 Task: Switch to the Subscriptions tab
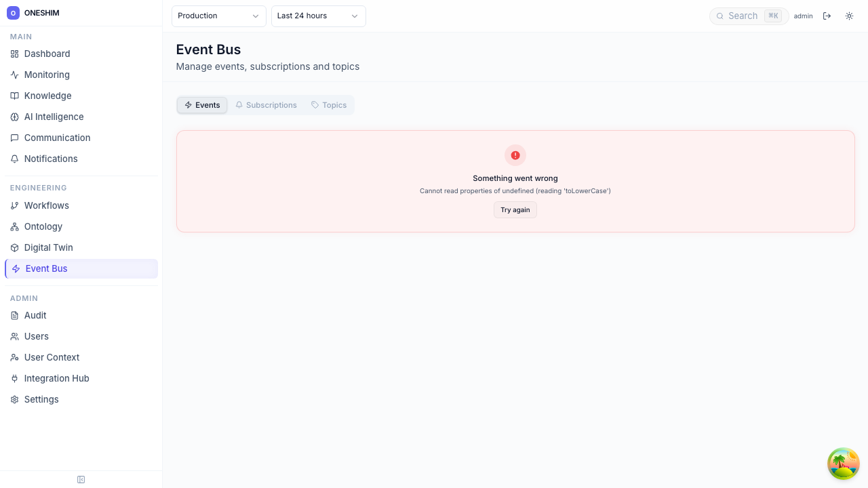click(266, 105)
